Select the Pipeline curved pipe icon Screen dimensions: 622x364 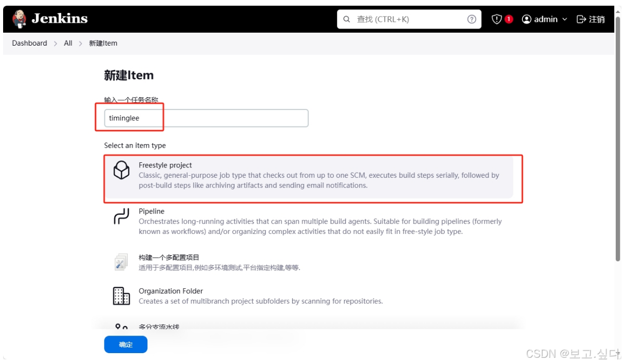point(121,216)
